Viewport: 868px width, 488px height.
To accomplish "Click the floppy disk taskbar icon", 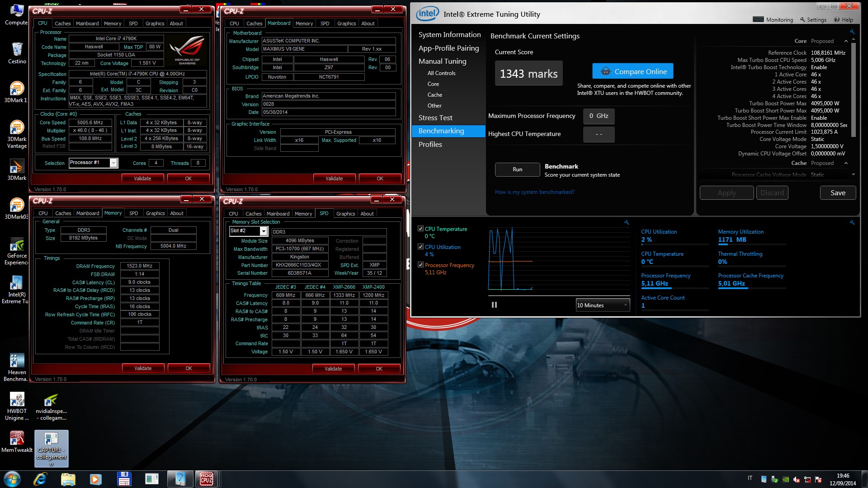I will (124, 479).
